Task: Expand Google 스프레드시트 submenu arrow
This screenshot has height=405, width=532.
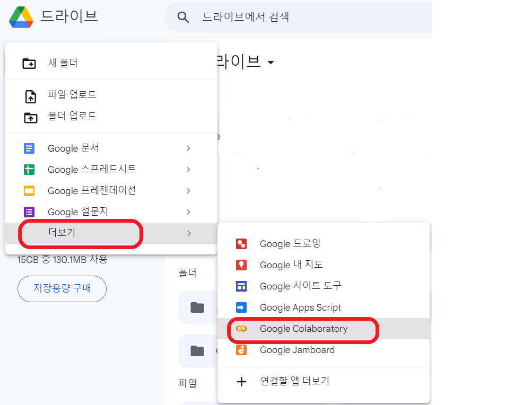Action: point(188,169)
